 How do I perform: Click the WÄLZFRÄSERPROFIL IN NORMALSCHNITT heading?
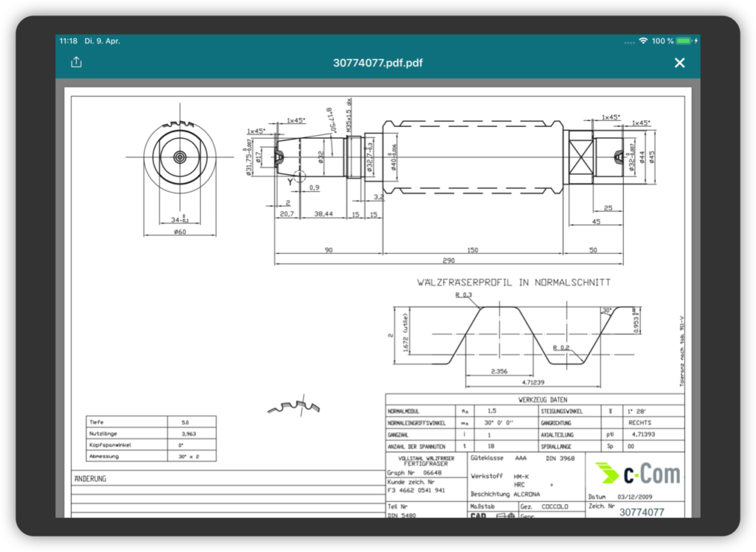(514, 282)
